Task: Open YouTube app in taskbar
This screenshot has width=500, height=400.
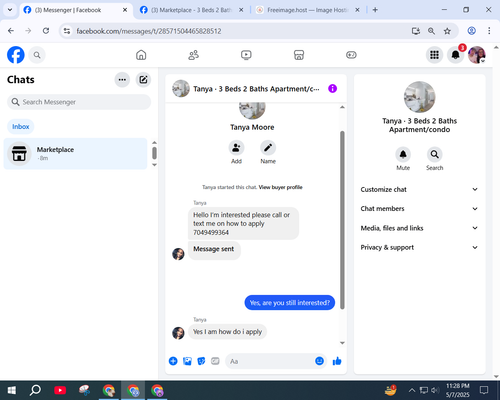Action: [60, 390]
